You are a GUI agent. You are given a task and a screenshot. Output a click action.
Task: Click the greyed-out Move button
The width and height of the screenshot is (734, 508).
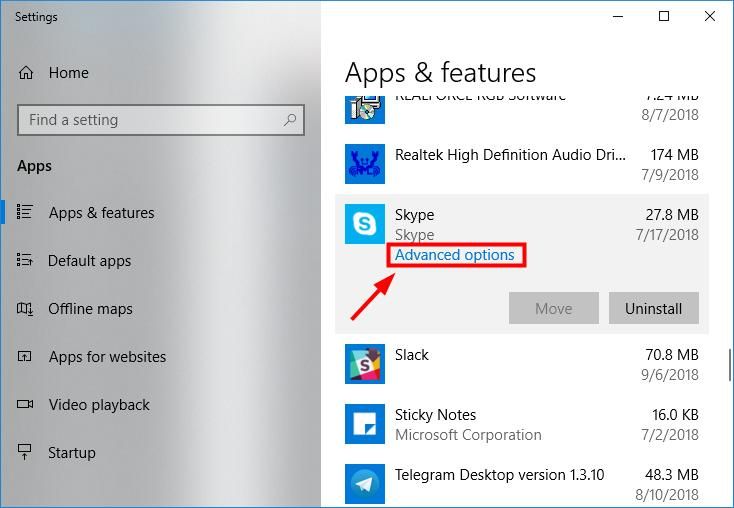[x=553, y=309]
